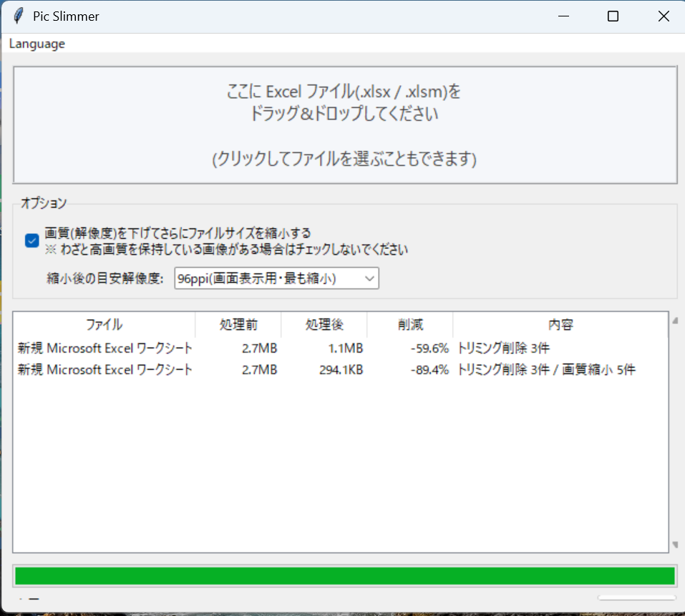Select the row with -59.6% reduction
Image resolution: width=685 pixels, height=616 pixels.
[341, 348]
